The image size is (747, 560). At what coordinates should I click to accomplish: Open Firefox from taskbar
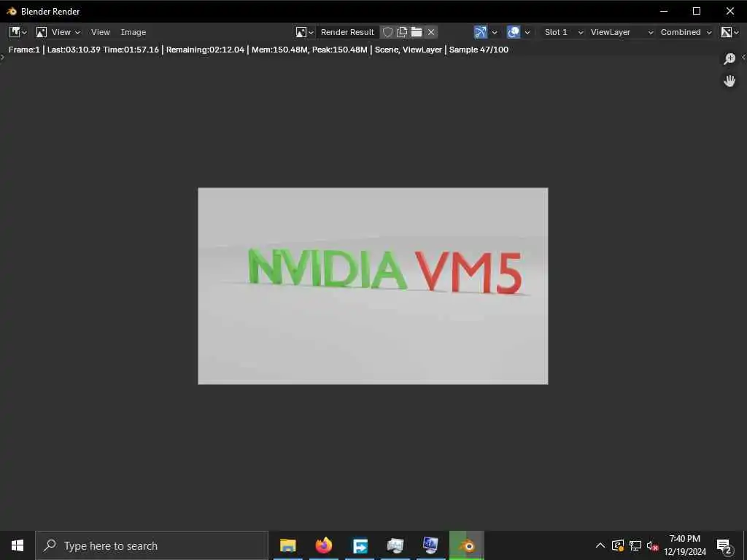(323, 545)
